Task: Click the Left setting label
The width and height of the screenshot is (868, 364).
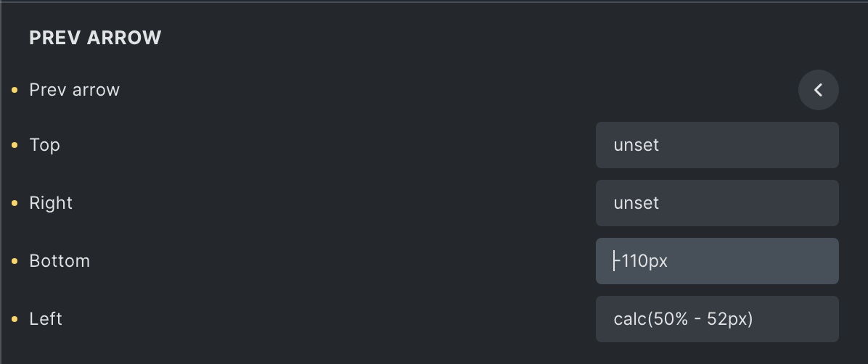Action: (x=46, y=319)
